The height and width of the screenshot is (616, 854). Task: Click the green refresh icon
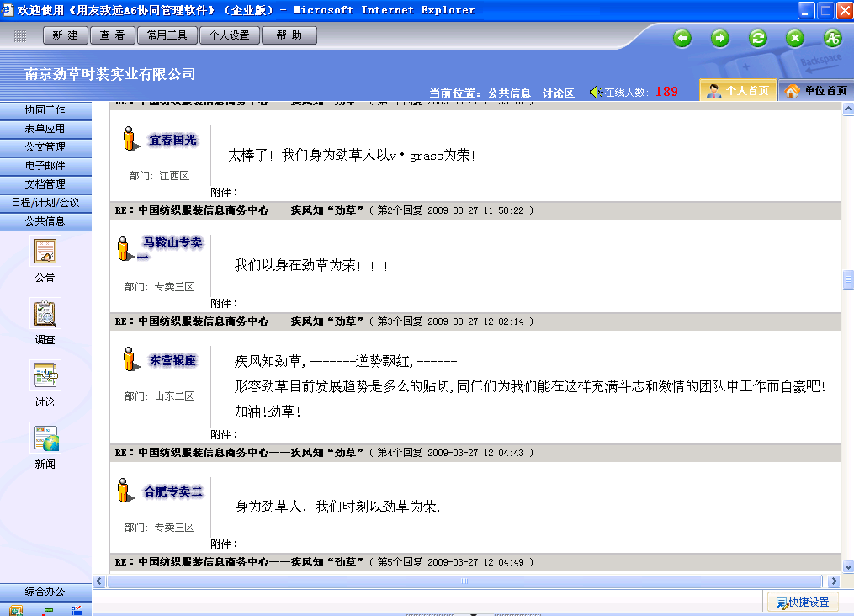tap(758, 38)
